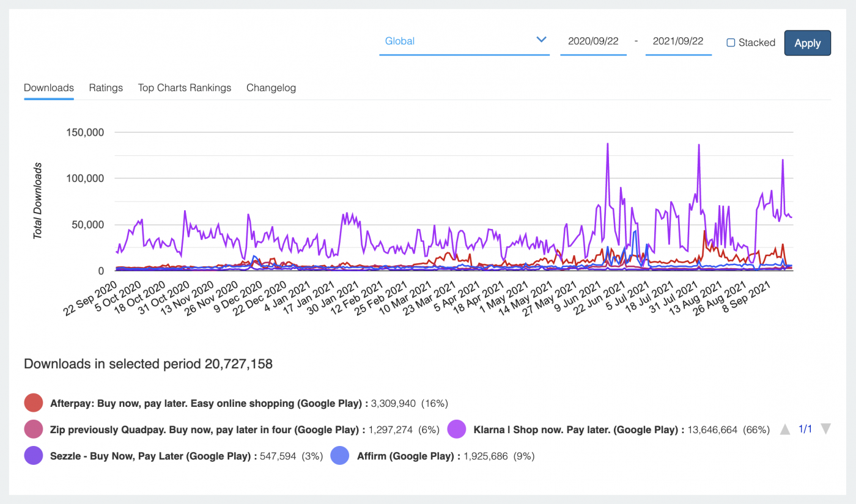This screenshot has width=856, height=504.
Task: Click the start date field 2020/09/22
Action: coord(593,42)
